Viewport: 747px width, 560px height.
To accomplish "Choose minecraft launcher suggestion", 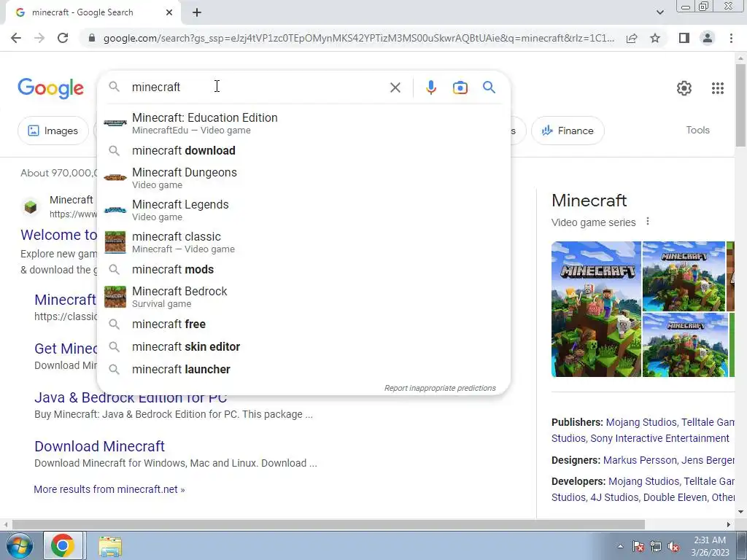I will coord(303,370).
